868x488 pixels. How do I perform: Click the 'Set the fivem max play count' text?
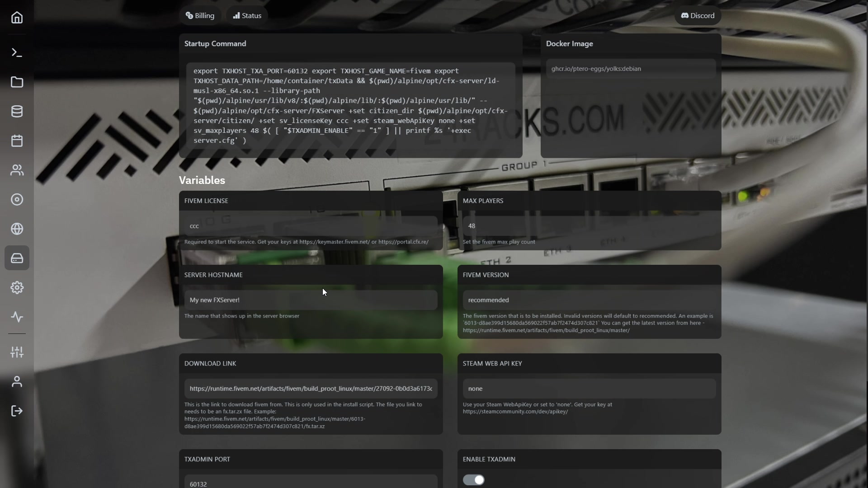[499, 242]
